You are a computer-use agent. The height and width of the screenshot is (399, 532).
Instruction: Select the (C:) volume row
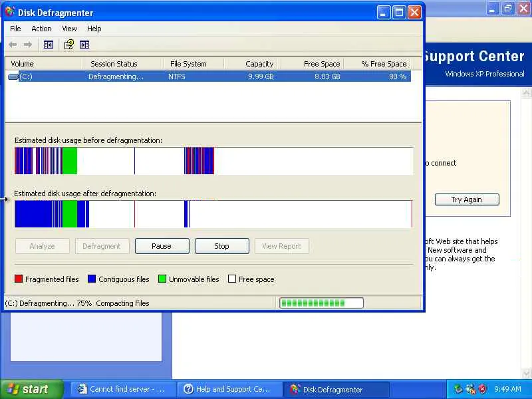pyautogui.click(x=208, y=76)
